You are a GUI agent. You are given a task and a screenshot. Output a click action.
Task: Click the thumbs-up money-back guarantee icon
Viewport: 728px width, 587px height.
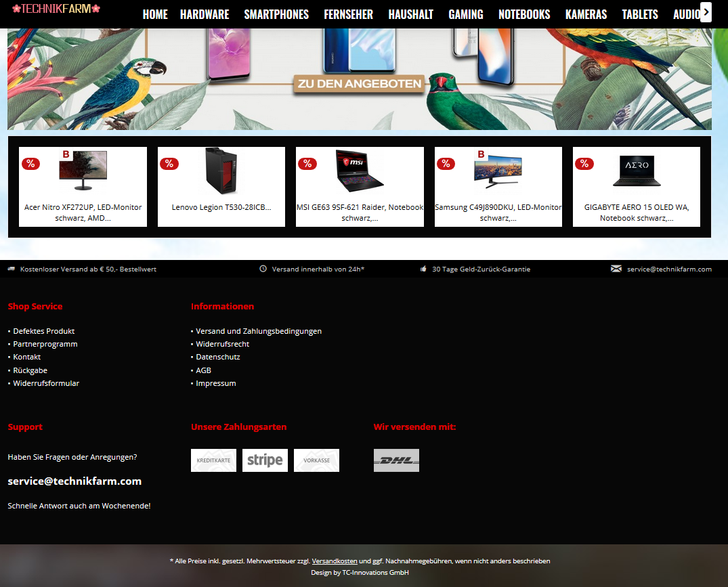click(x=423, y=269)
